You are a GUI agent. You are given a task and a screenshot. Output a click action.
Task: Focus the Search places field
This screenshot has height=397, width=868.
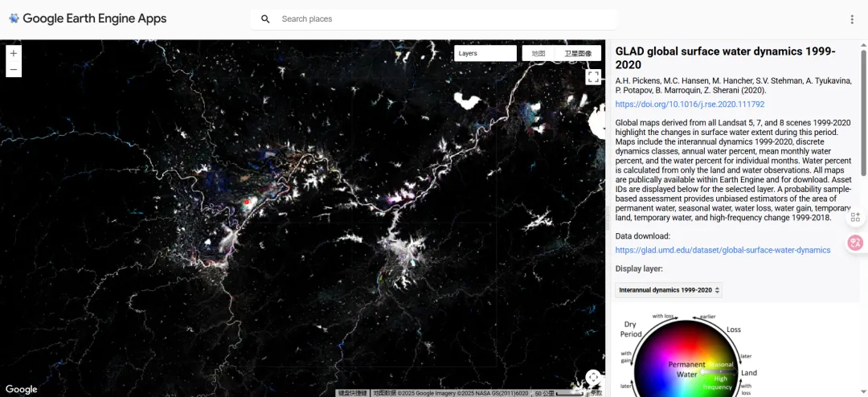pos(433,18)
